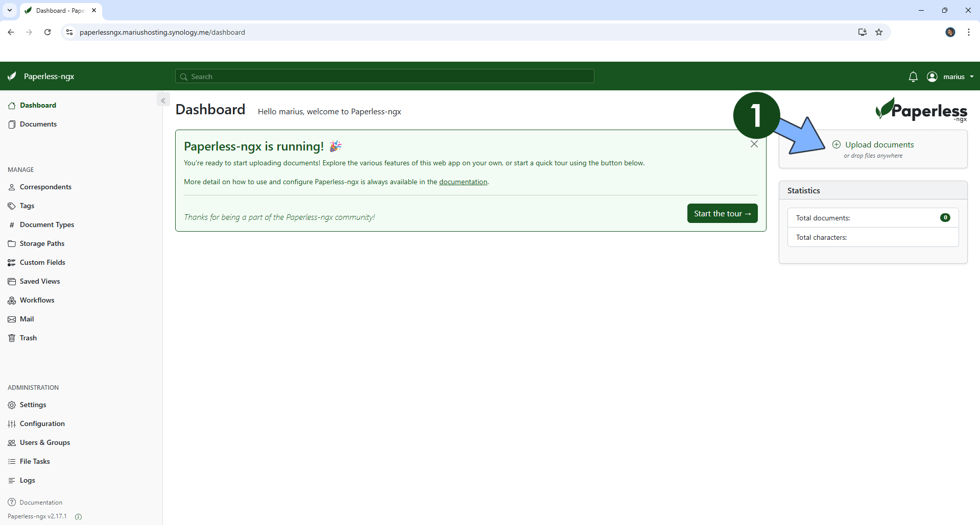The width and height of the screenshot is (980, 525).
Task: Collapse the sidebar with the double-chevron
Action: [163, 101]
